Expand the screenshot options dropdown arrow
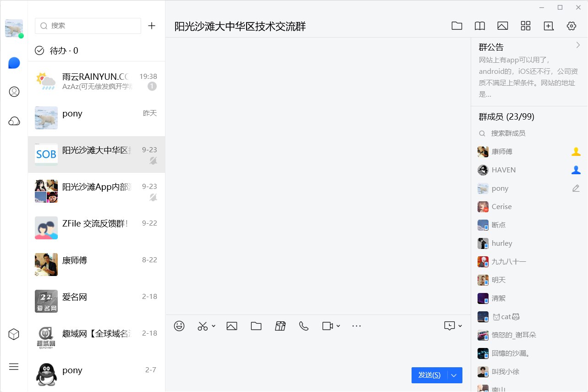 point(214,326)
